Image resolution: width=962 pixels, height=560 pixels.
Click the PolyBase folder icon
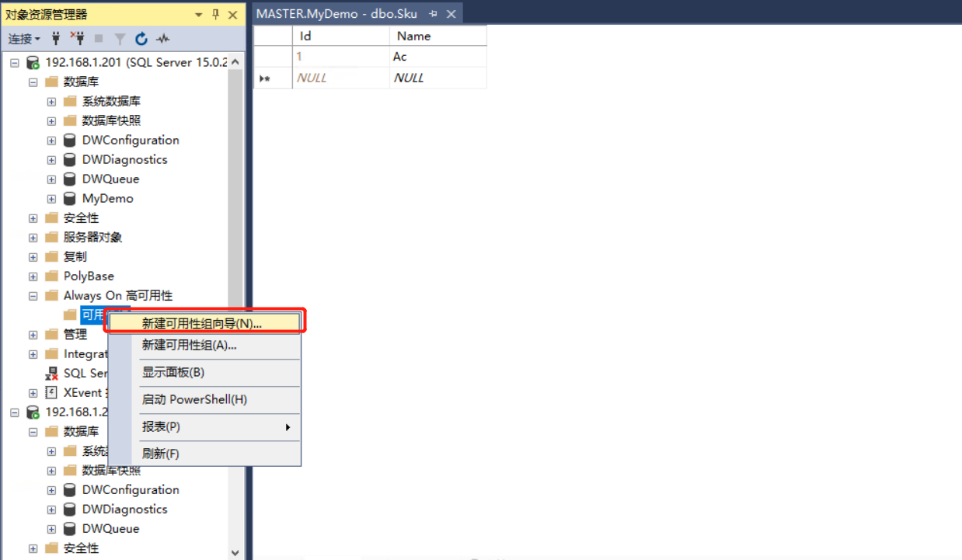(51, 276)
